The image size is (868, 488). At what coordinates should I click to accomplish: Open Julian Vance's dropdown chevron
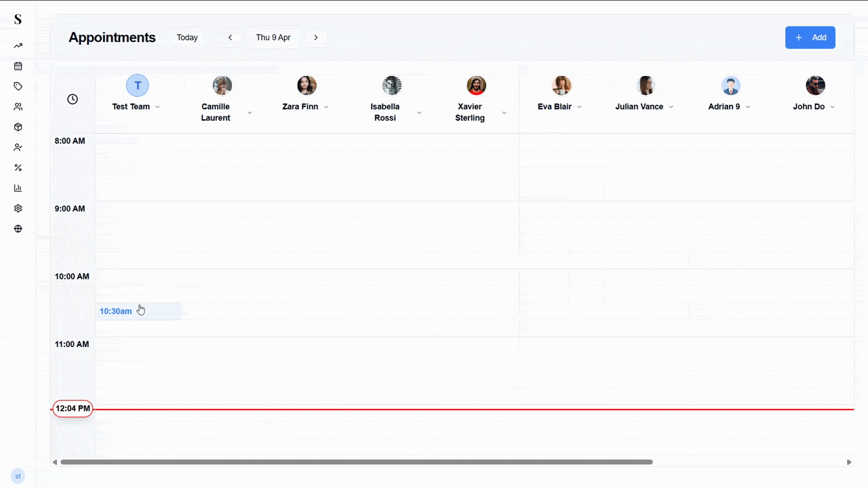[x=671, y=107]
